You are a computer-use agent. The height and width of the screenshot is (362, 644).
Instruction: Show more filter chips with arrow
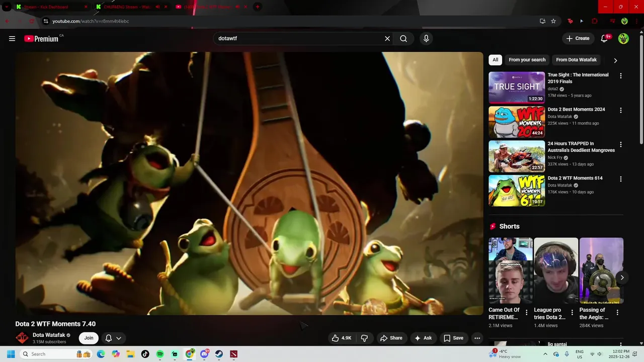(x=615, y=60)
